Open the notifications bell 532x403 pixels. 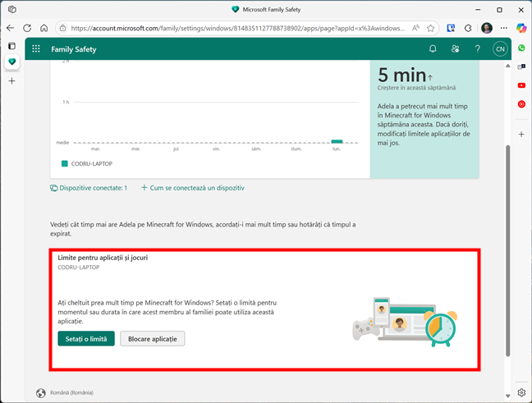pos(433,49)
